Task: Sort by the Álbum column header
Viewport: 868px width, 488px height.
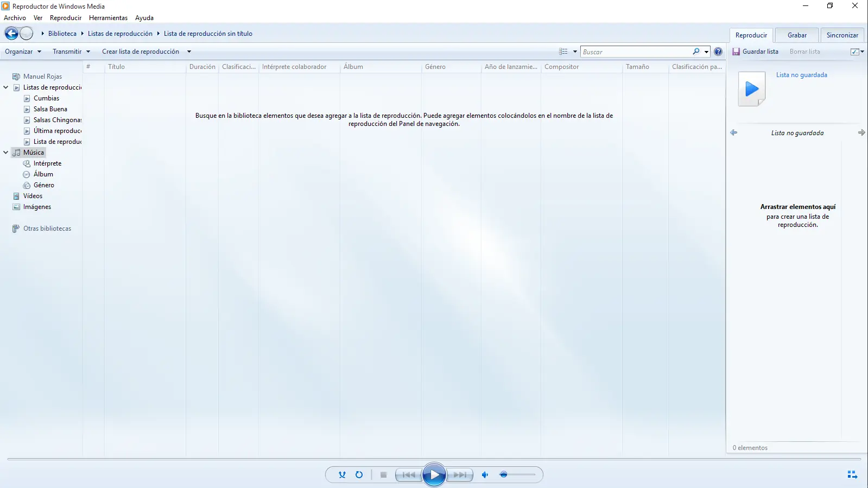Action: click(x=381, y=67)
